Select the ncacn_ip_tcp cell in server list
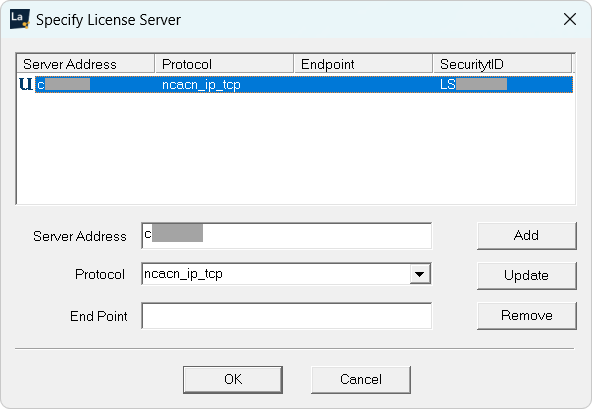 tap(201, 85)
